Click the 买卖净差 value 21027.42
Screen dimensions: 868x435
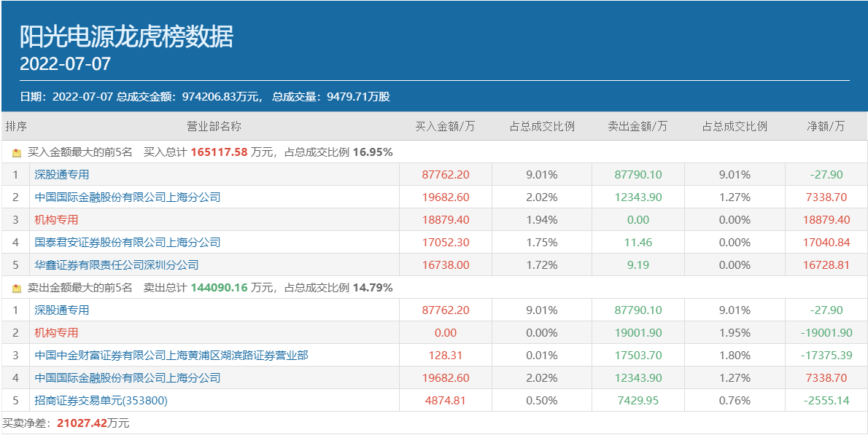click(x=82, y=423)
